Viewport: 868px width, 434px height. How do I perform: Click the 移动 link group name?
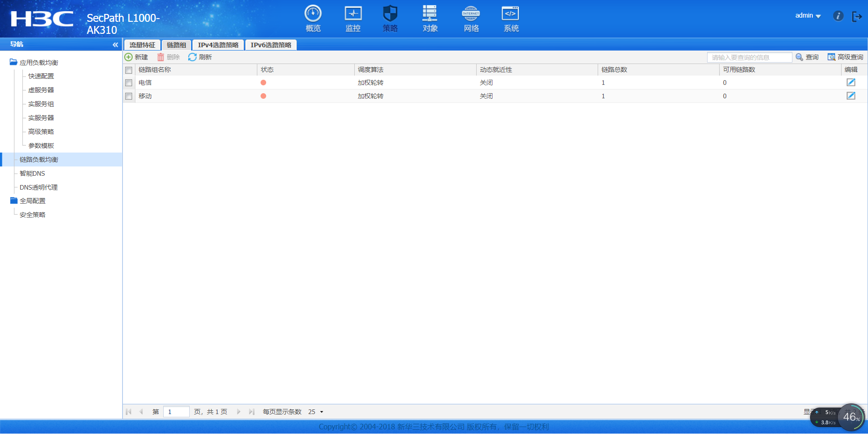(145, 96)
